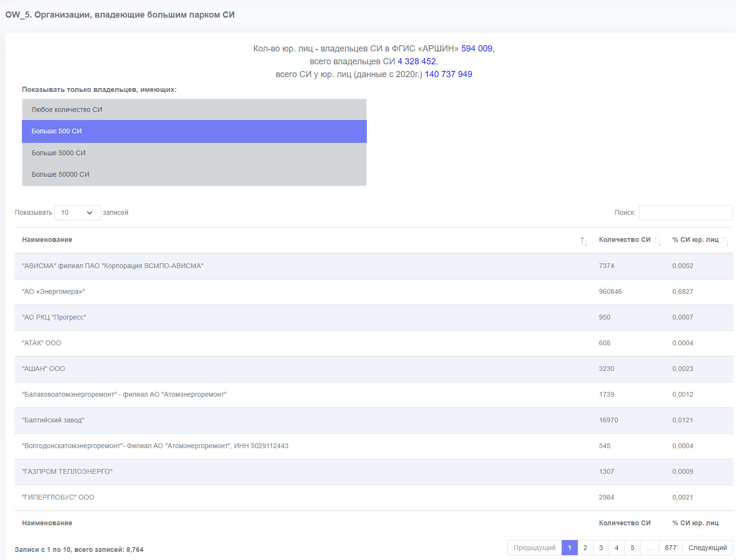Viewport: 736px width, 560px height.
Task: Select row "Балаковоатомэнергоремонт" филиал
Action: pos(374,395)
